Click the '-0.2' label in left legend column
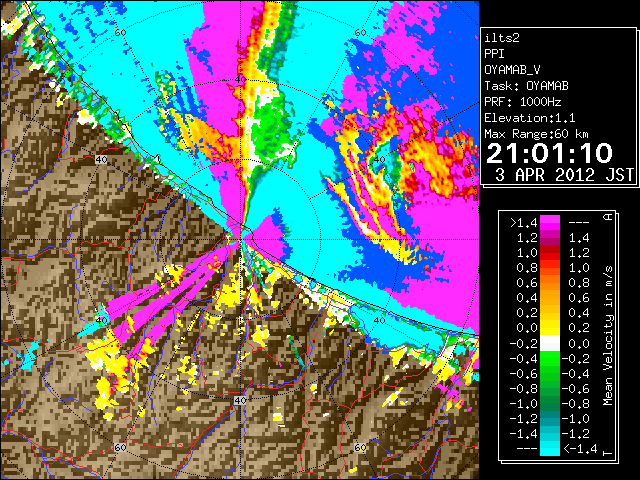Image resolution: width=640 pixels, height=480 pixels. [523, 344]
